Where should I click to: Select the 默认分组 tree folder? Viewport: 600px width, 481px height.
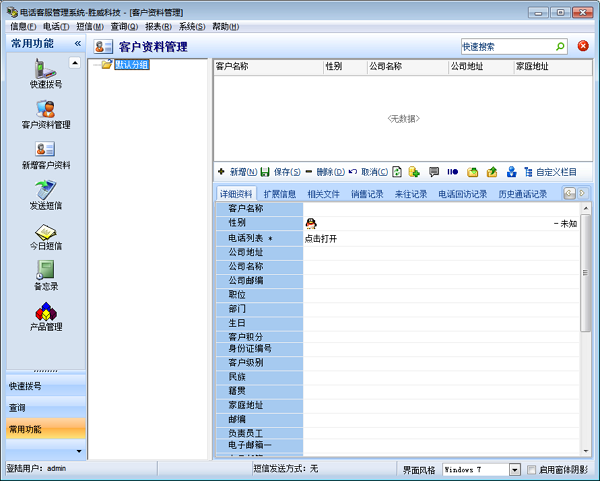[x=132, y=65]
